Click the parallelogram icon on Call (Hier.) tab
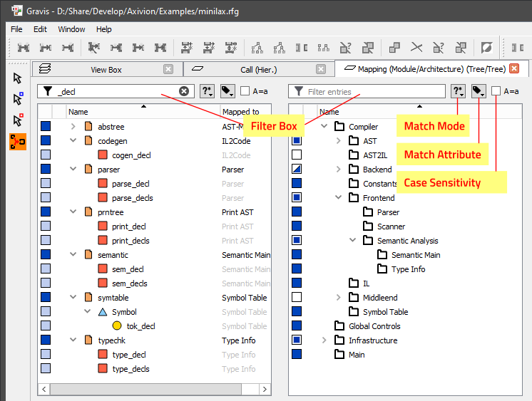The height and width of the screenshot is (401, 532). 197,69
